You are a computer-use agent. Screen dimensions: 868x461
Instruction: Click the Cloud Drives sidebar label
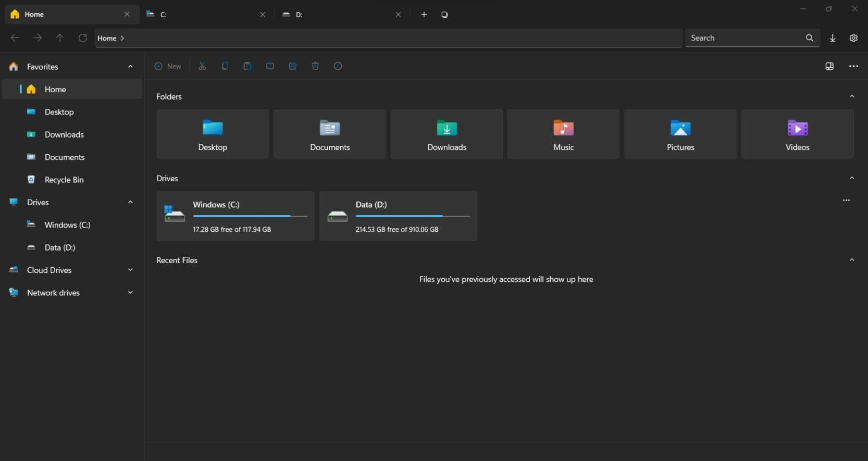coord(49,270)
